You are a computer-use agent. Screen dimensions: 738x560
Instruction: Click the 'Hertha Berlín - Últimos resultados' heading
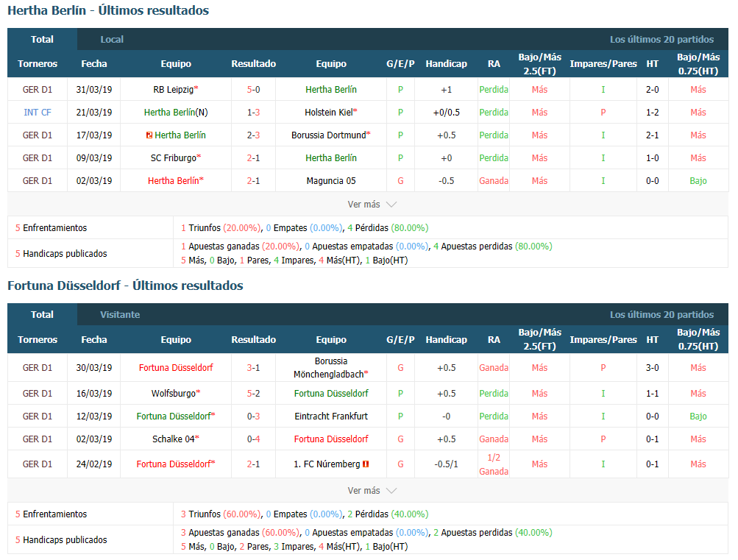coord(108,10)
